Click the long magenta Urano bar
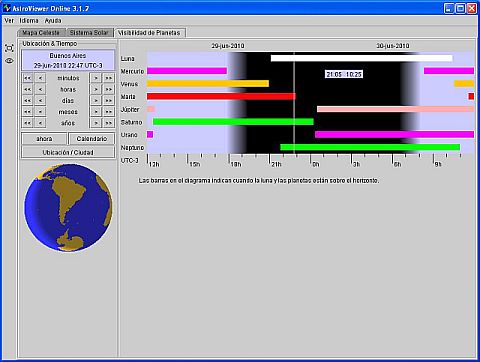Viewport: 480px width, 362px height. point(394,134)
